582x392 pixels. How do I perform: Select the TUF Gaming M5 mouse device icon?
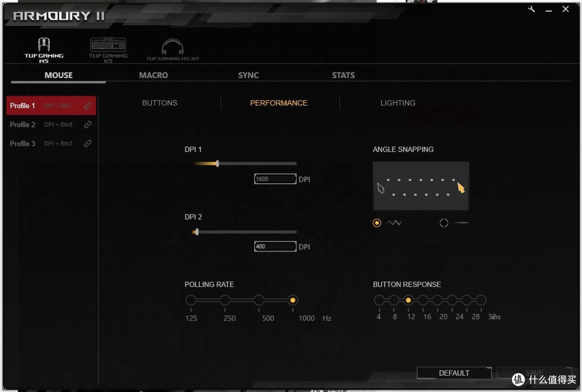[x=44, y=50]
